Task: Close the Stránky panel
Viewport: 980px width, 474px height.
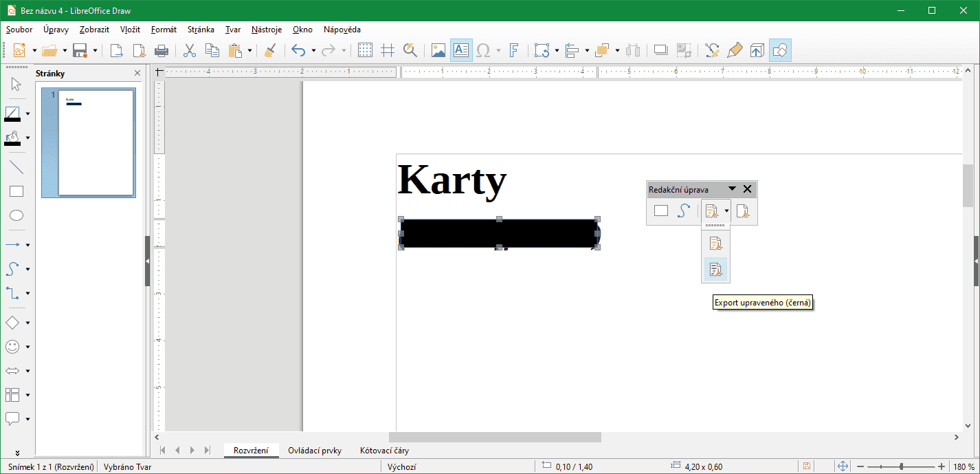Action: 137,74
